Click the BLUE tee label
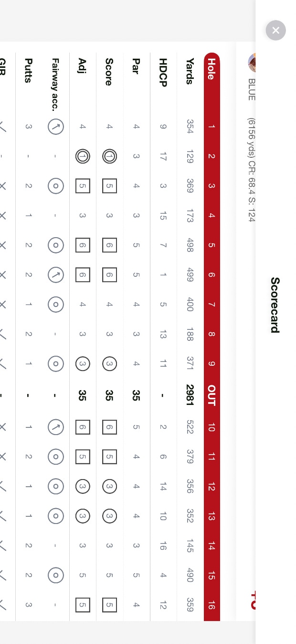296x644 pixels. [252, 89]
